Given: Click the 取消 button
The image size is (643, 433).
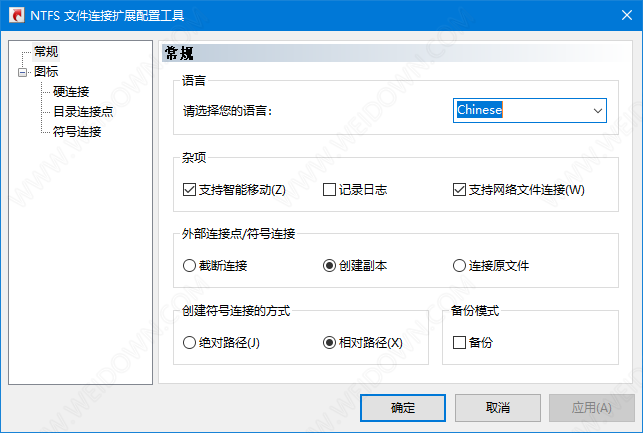Looking at the screenshot, I should tap(497, 408).
